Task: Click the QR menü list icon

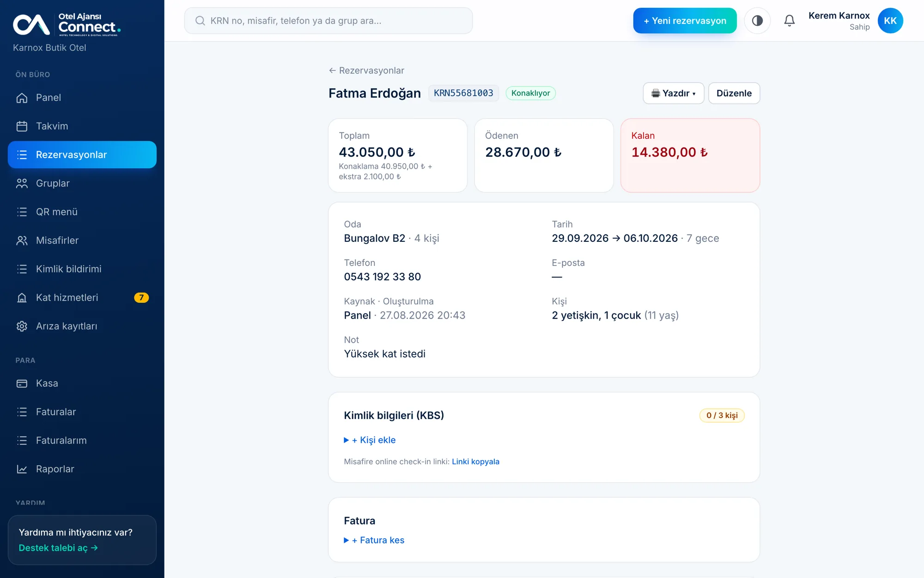Action: [22, 212]
